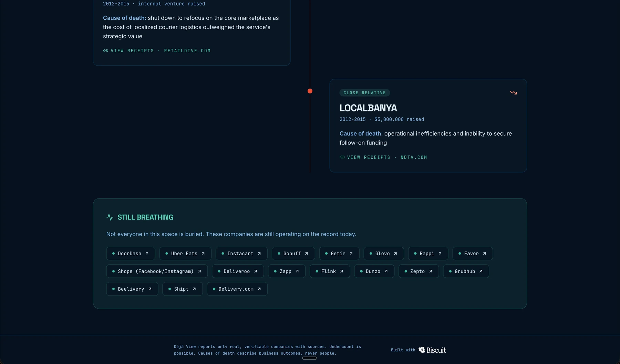The width and height of the screenshot is (620, 364).
Task: Open the Delivery.com chip
Action: pyautogui.click(x=237, y=289)
